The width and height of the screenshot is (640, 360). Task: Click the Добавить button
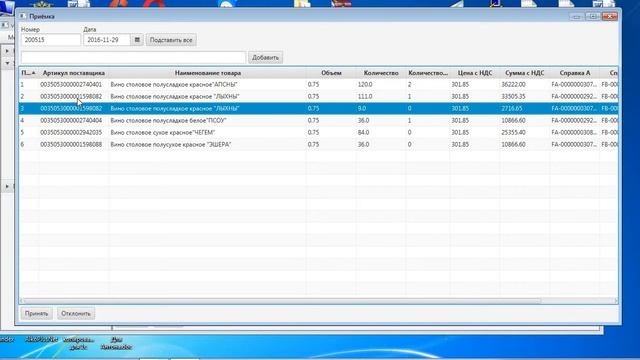(265, 58)
